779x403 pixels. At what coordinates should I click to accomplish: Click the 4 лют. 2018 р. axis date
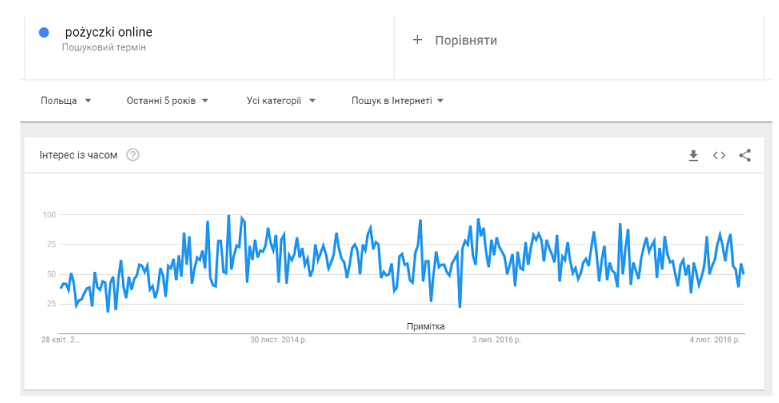(716, 340)
